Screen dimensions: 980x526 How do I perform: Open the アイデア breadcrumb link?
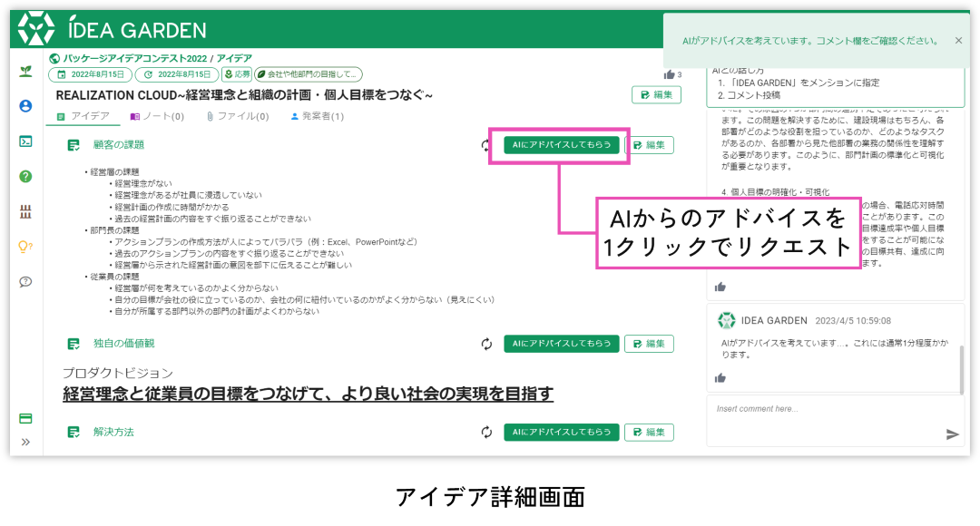coord(234,59)
